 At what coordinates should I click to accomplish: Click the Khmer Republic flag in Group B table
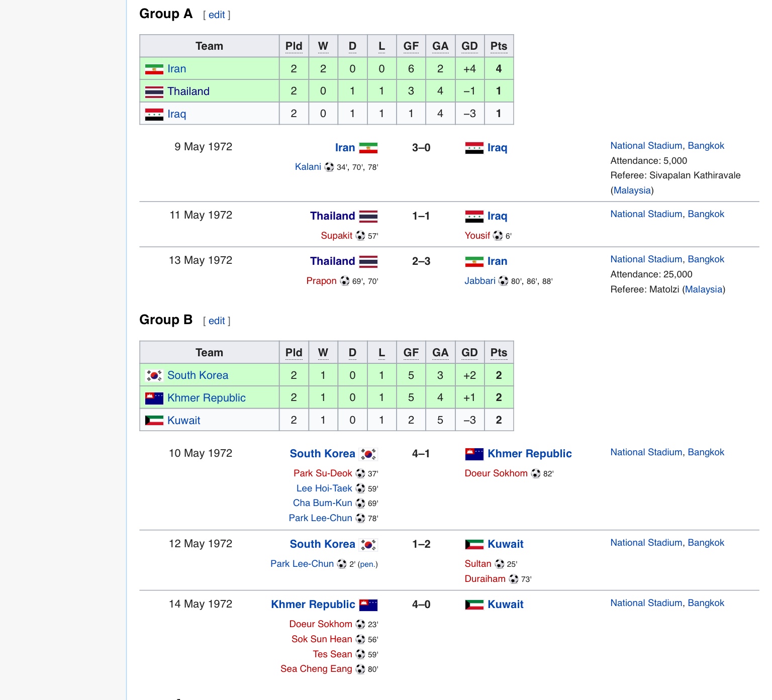click(154, 398)
